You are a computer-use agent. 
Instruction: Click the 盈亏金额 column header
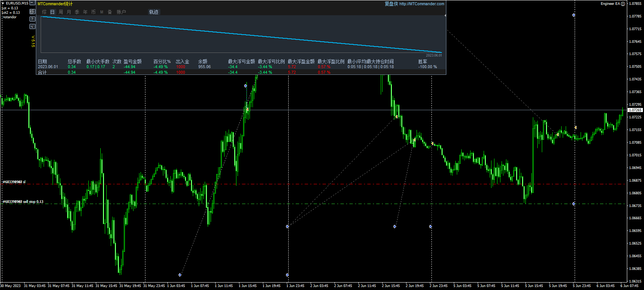(x=133, y=61)
